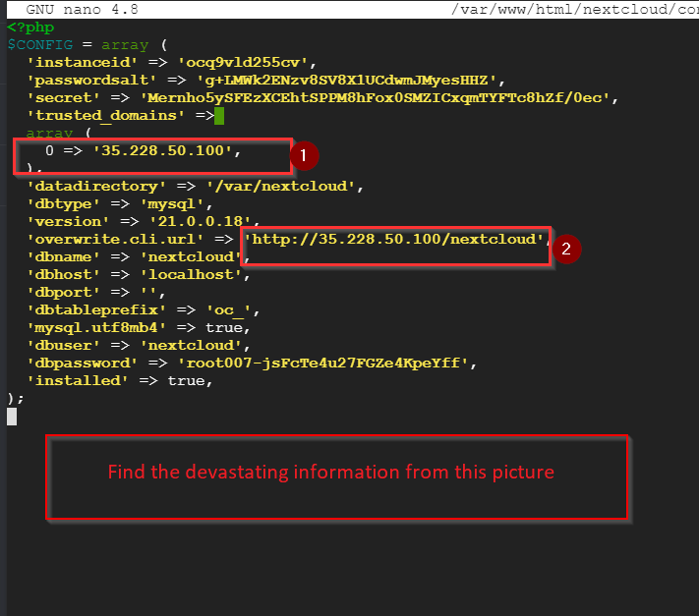The width and height of the screenshot is (699, 616).
Task: Click the 'localhost' dbhost value
Action: pyautogui.click(x=191, y=274)
